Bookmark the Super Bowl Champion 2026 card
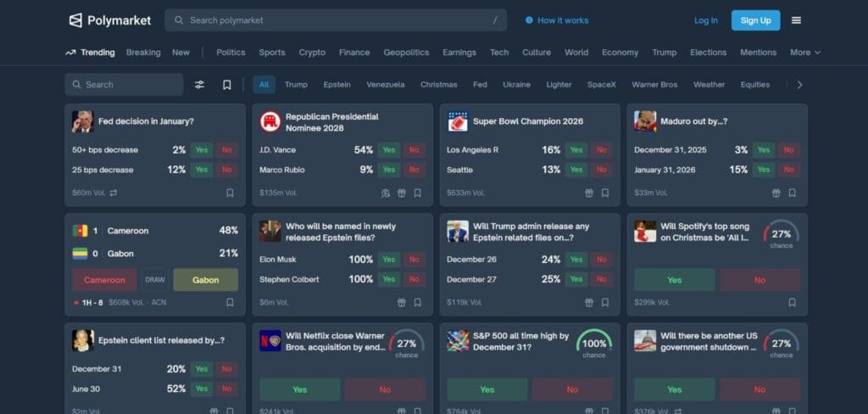 [x=605, y=193]
